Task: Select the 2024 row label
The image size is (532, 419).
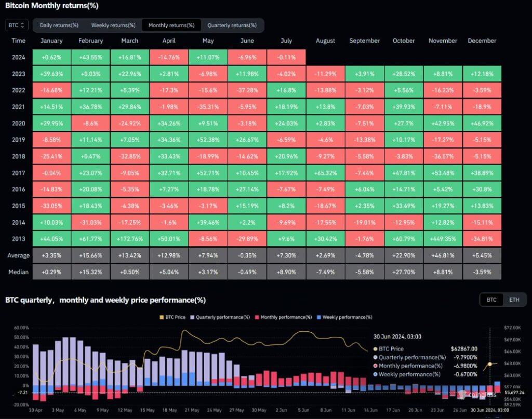Action: pyautogui.click(x=18, y=57)
